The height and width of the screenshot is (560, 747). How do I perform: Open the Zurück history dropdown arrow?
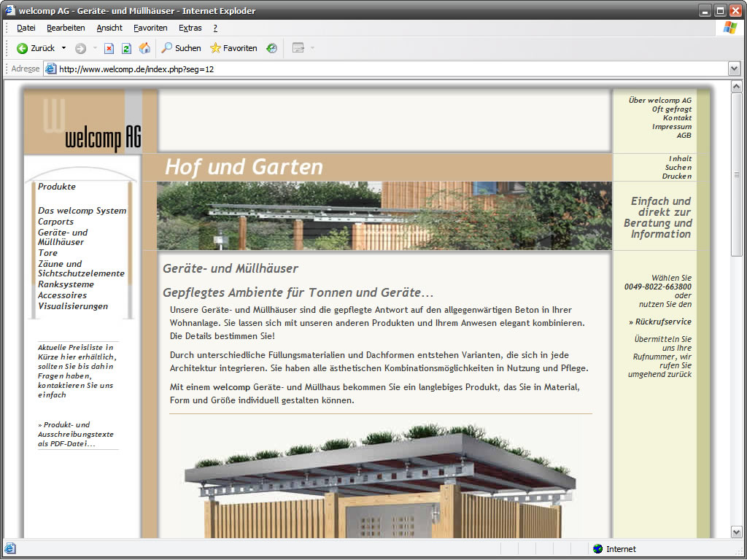click(64, 48)
